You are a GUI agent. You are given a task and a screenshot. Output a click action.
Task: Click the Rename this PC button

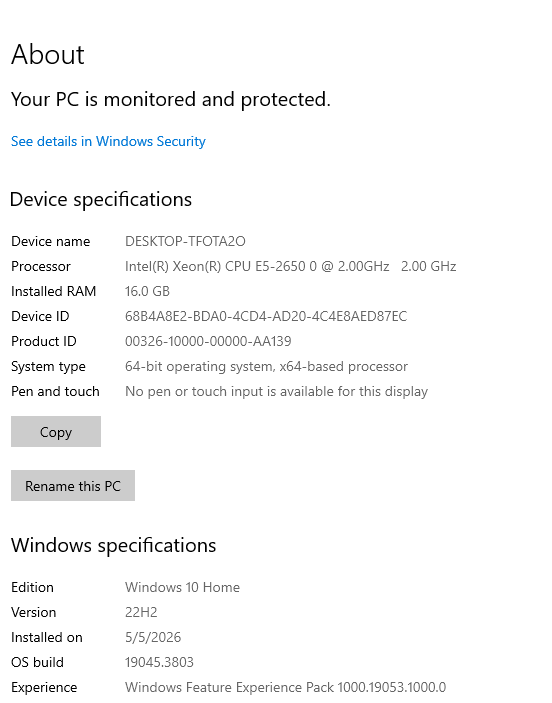click(x=73, y=486)
